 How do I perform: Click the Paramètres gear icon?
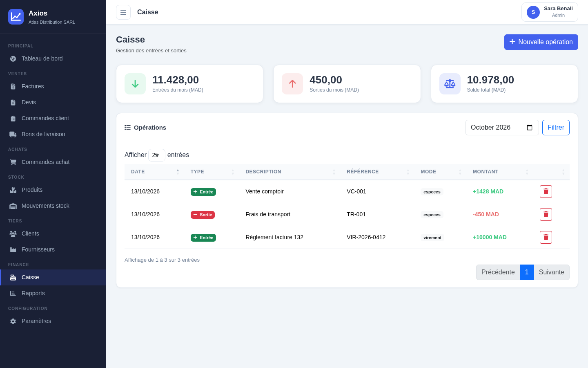point(13,321)
